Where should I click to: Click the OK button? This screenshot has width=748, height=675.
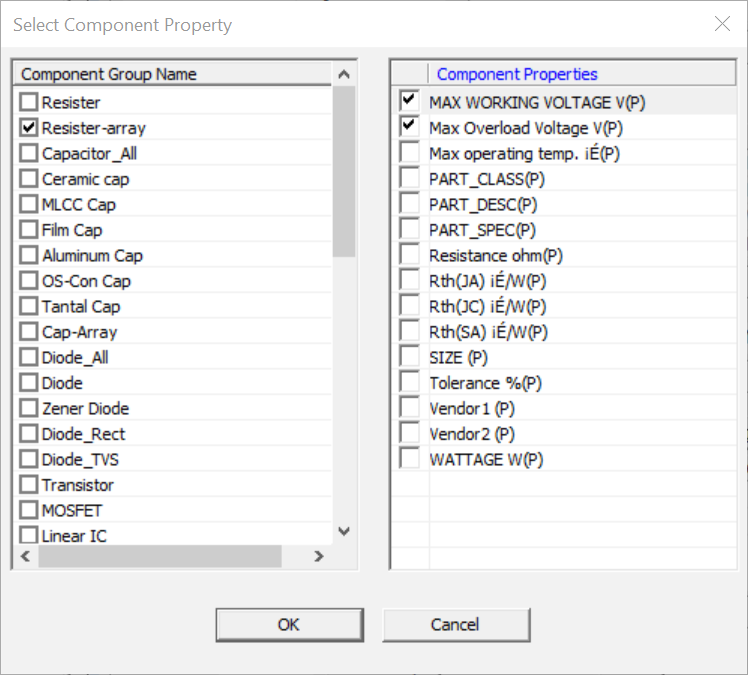coord(289,625)
